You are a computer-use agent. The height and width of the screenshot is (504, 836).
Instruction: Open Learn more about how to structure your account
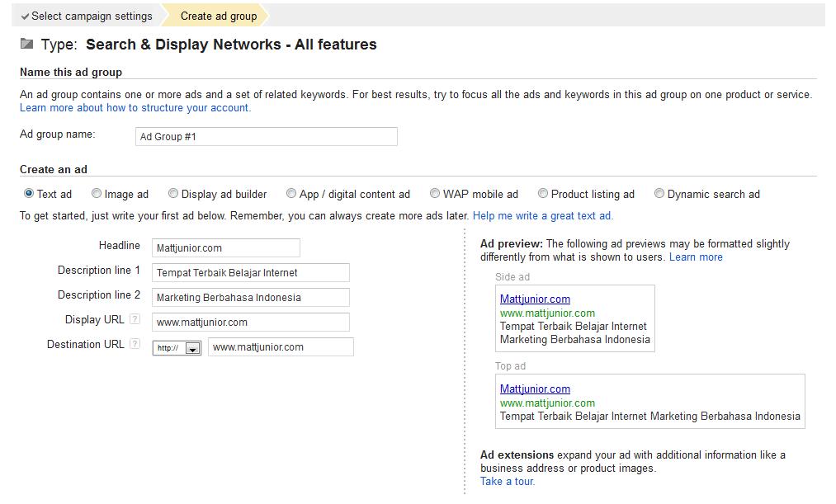(x=135, y=107)
